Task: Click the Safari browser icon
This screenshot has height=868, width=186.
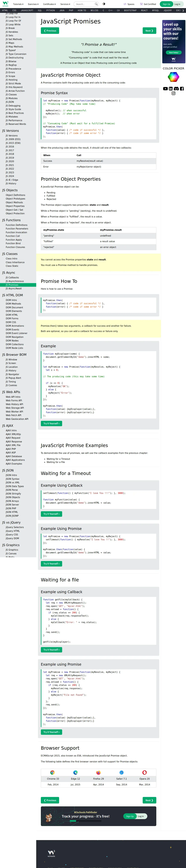Action: 122,772
